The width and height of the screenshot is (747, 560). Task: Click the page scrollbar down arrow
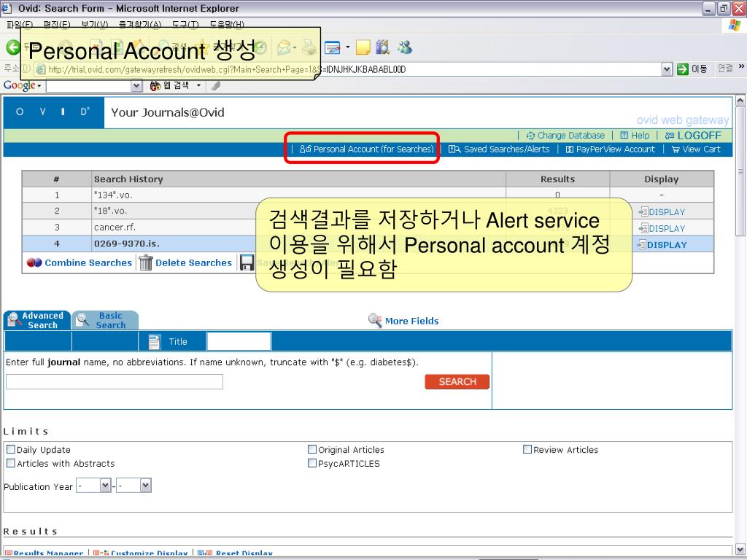point(740,549)
